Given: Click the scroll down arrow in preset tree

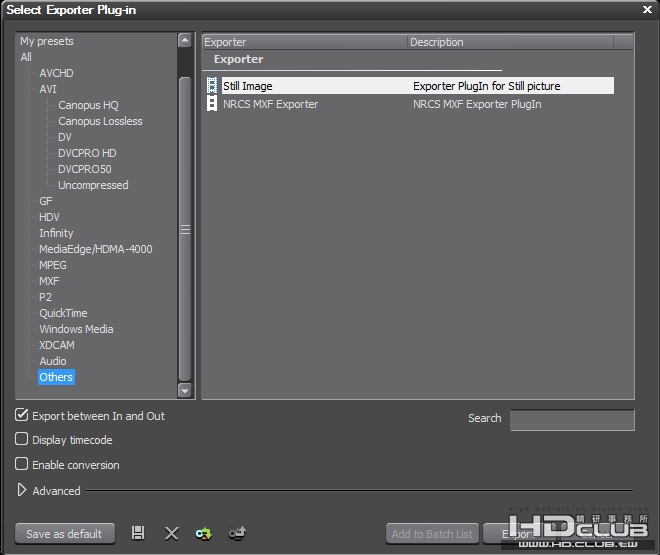Looking at the screenshot, I should tap(184, 390).
